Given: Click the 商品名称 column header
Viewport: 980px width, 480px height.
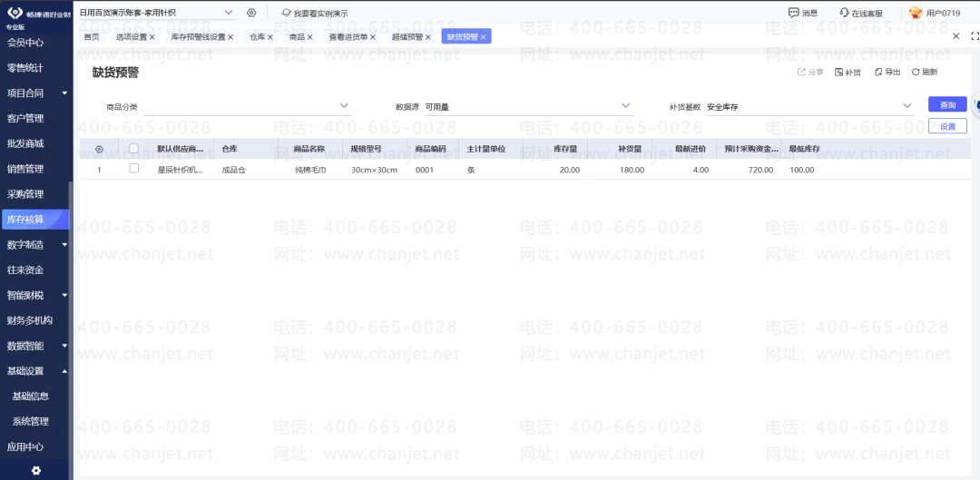Looking at the screenshot, I should click(x=309, y=150).
